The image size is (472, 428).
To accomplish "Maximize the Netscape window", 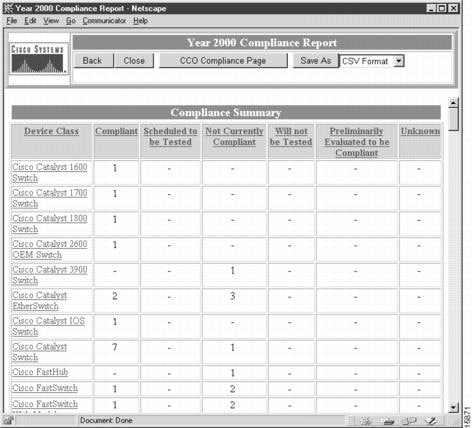I will [x=442, y=8].
